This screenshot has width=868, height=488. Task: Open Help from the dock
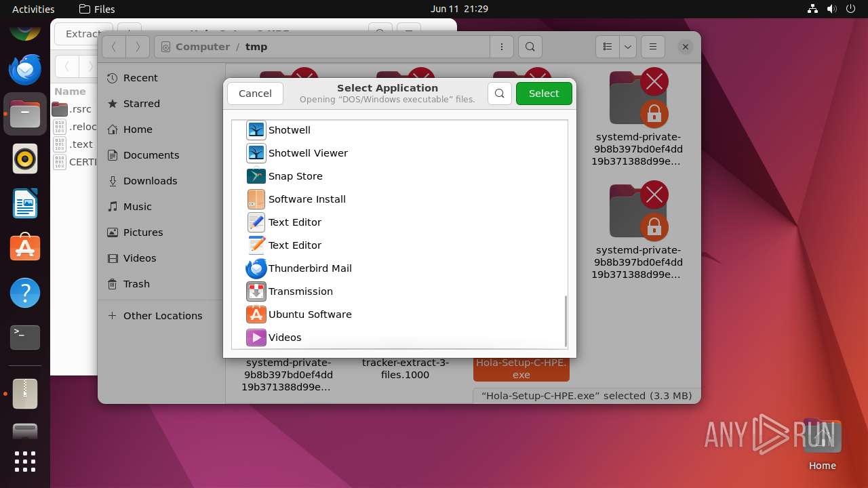(x=25, y=293)
